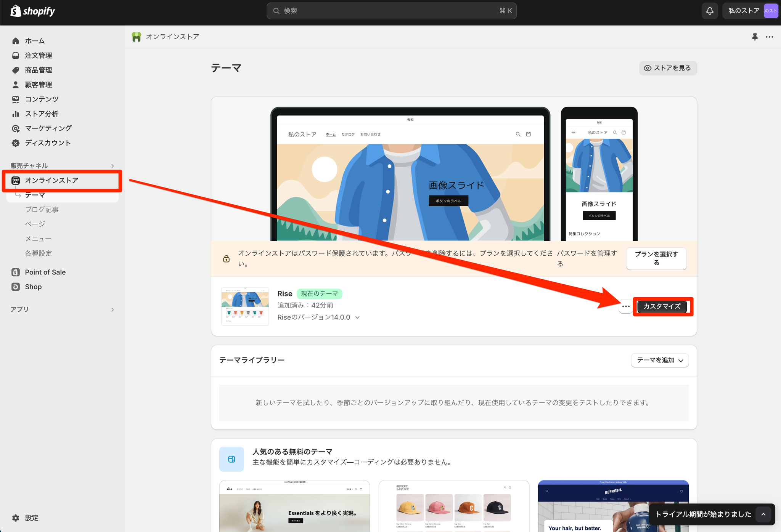Click the Shopify logo
Viewport: 781px width, 532px height.
click(x=33, y=11)
